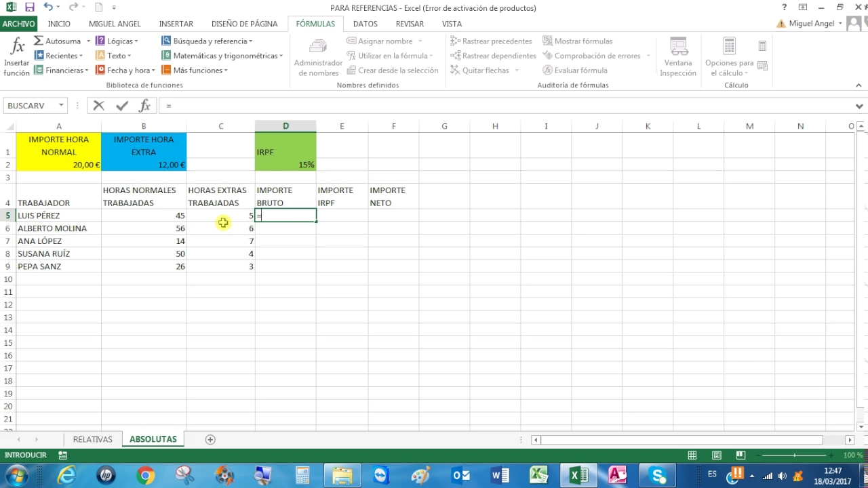Open the Miguel Angel account dropdown
Screen dimensions: 868x488
[x=840, y=24]
